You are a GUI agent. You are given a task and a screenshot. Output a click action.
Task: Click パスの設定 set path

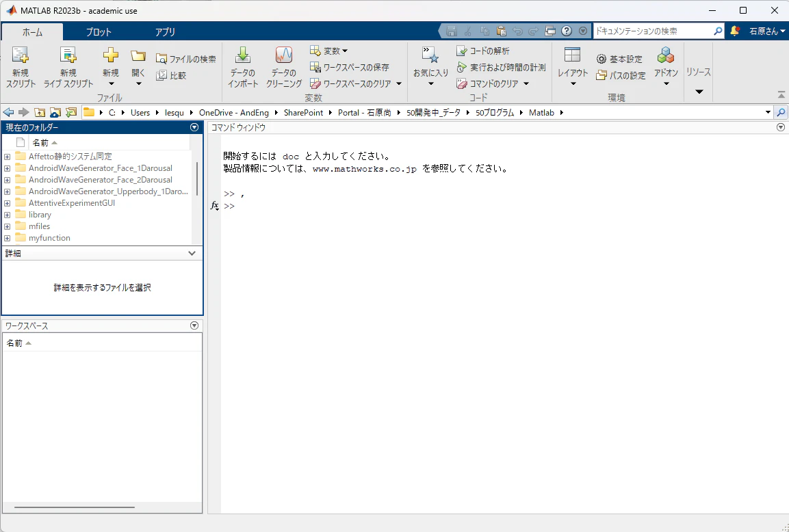tap(621, 75)
